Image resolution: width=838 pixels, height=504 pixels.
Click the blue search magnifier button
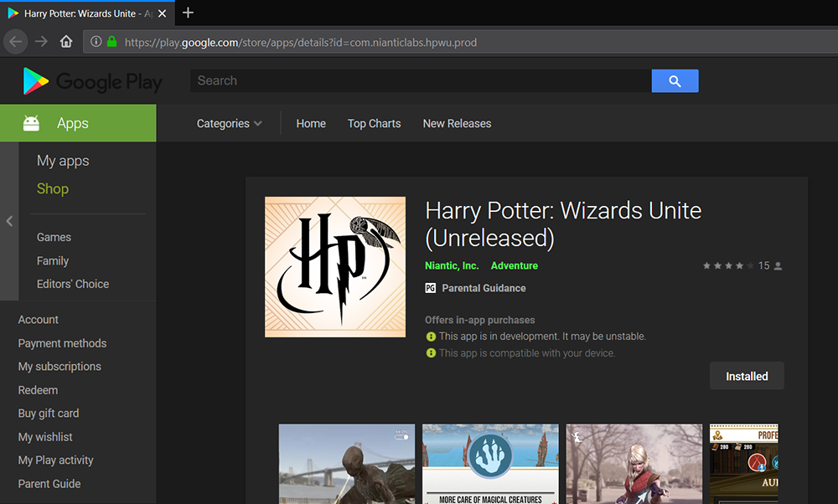click(675, 81)
